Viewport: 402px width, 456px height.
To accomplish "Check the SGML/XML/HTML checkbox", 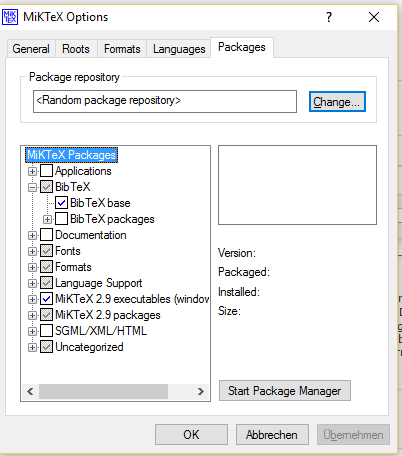I will pyautogui.click(x=46, y=331).
